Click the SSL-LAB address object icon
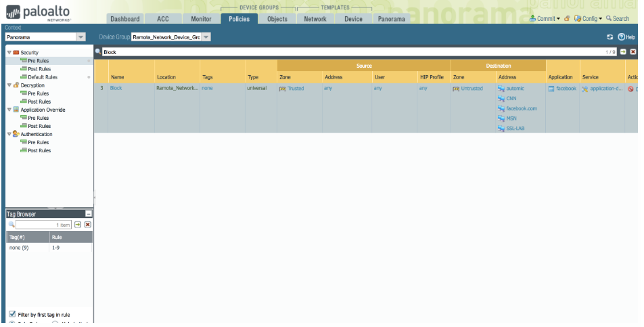 coord(501,128)
